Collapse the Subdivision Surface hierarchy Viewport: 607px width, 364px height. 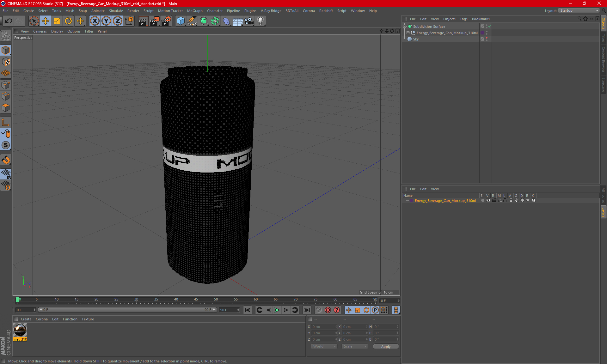click(404, 27)
